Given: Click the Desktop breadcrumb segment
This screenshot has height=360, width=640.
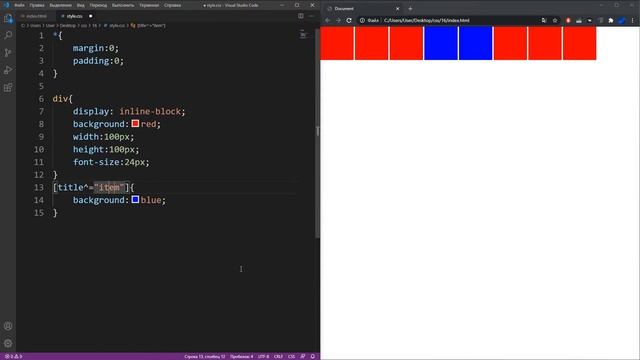Looking at the screenshot, I should [x=67, y=25].
